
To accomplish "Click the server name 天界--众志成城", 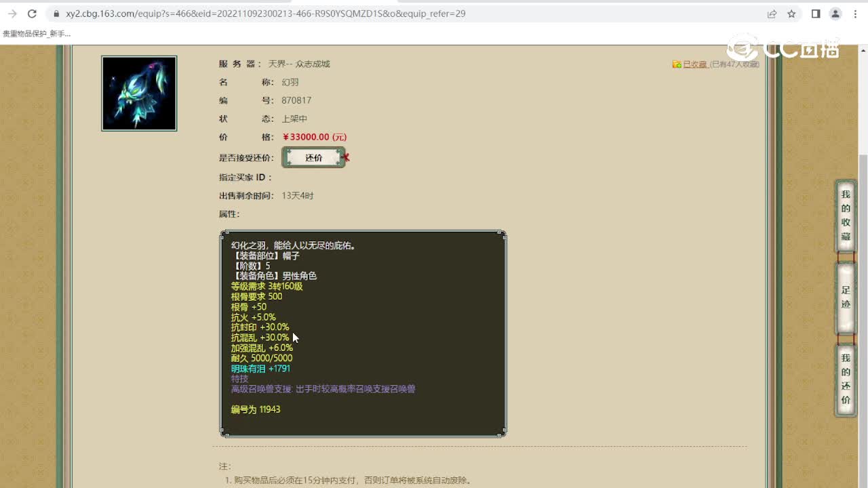I will point(299,64).
